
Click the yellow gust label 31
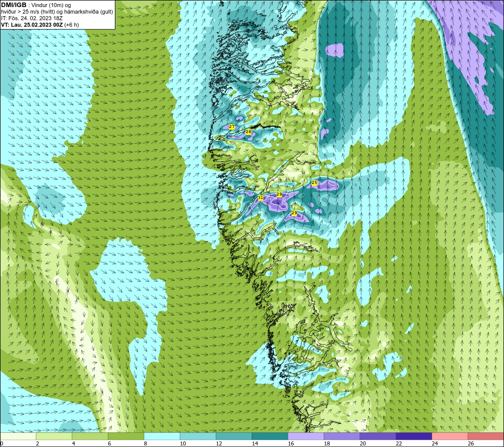(261, 198)
